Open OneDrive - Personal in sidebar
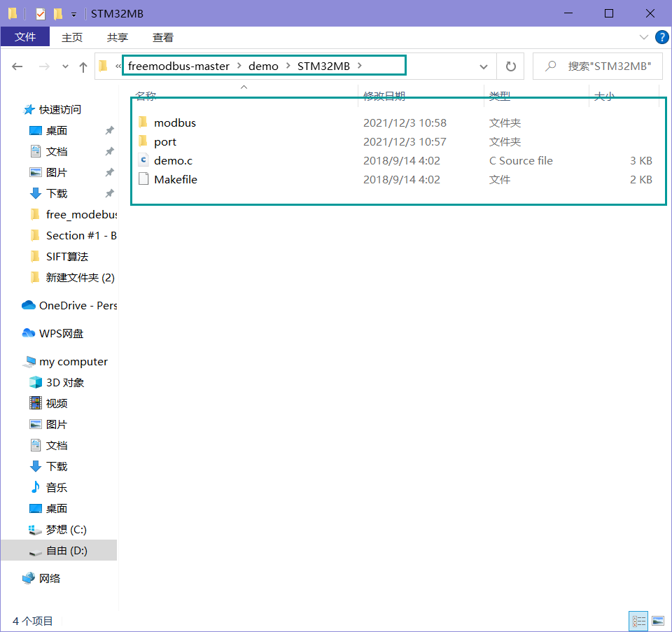 [x=78, y=306]
